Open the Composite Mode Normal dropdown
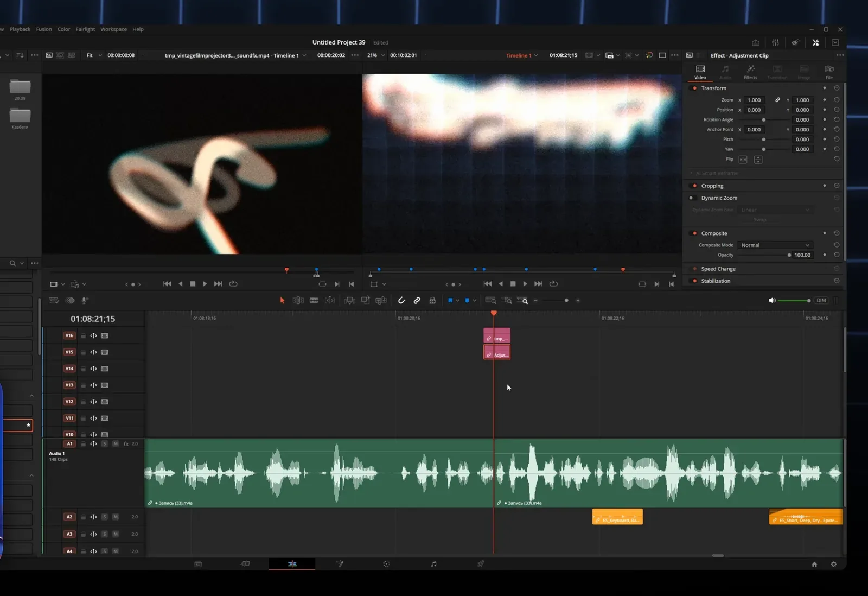Image resolution: width=868 pixels, height=596 pixels. pyautogui.click(x=775, y=245)
